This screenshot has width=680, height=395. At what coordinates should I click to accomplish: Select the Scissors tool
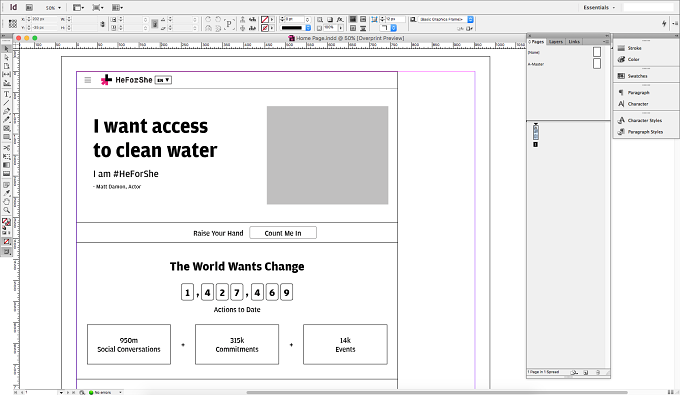pos(7,148)
